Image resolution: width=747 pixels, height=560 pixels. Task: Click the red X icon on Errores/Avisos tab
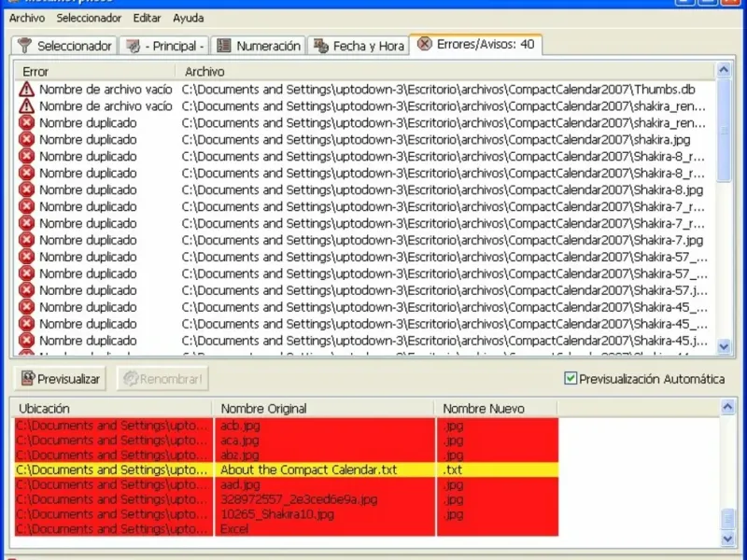[424, 44]
